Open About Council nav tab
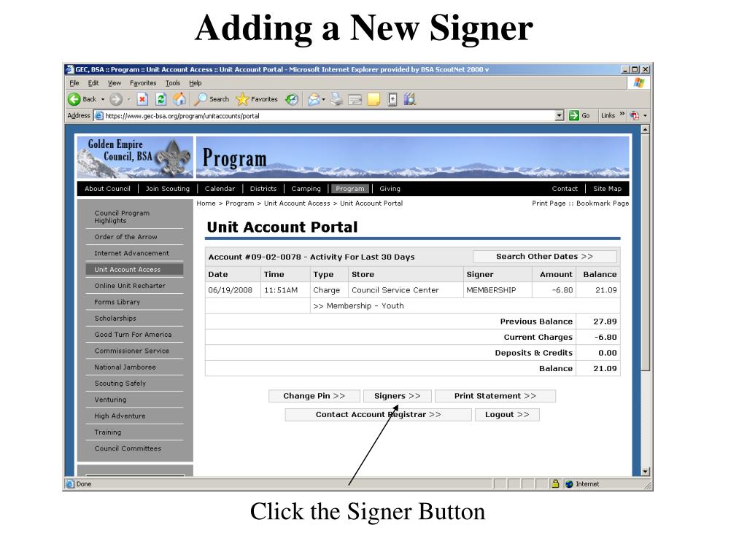The width and height of the screenshot is (747, 560). coord(108,189)
